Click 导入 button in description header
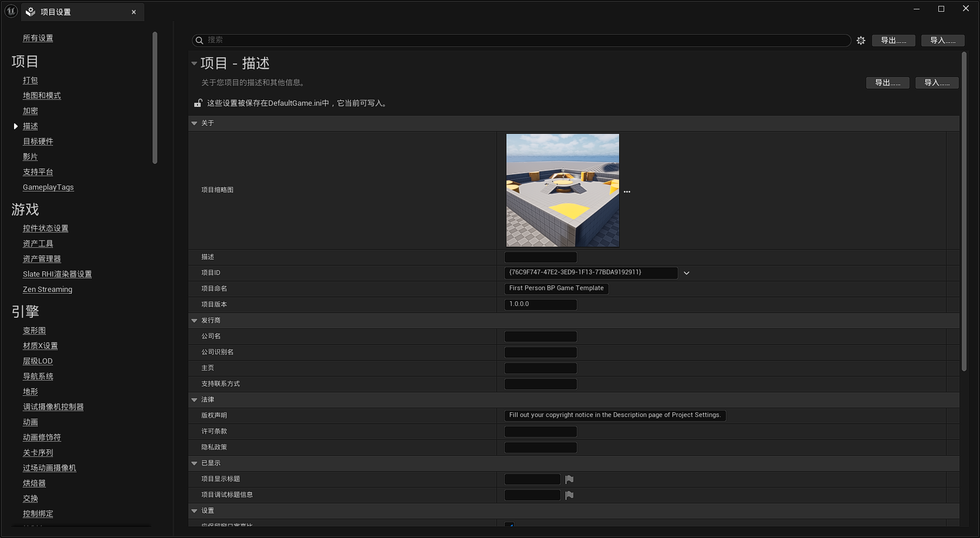The image size is (980, 538). click(937, 83)
